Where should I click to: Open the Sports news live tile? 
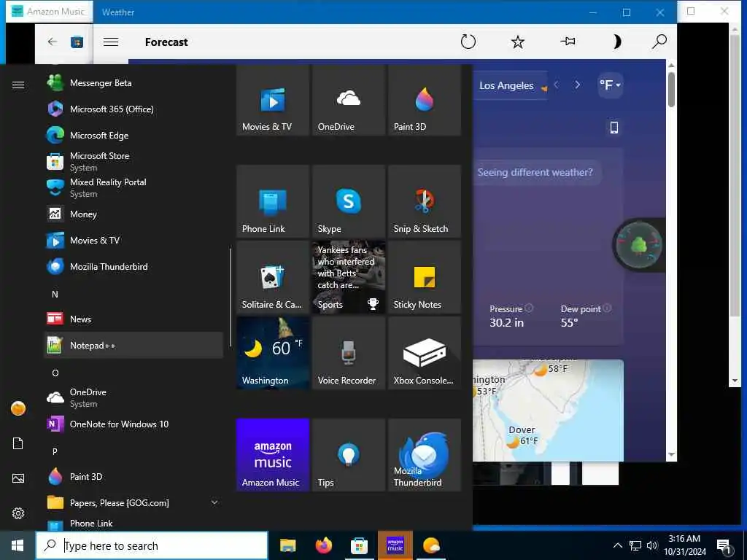[349, 277]
